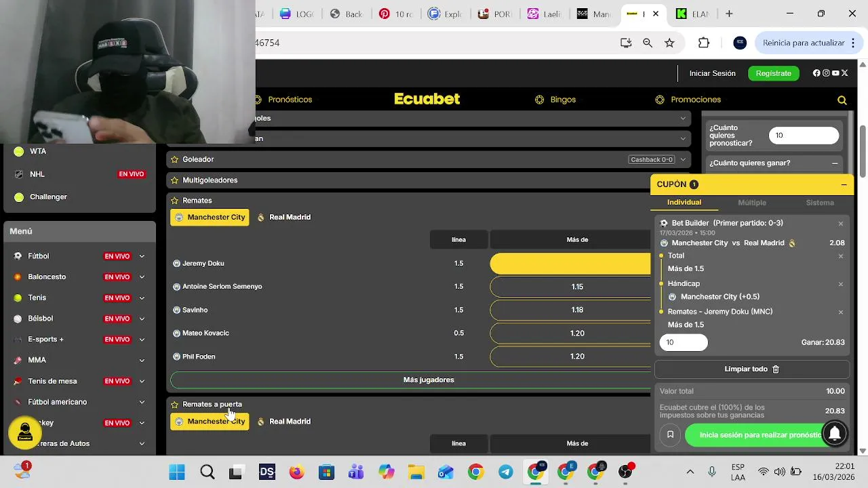The image size is (868, 488).
Task: Open the Pronósticos navigation item
Action: [x=284, y=100]
